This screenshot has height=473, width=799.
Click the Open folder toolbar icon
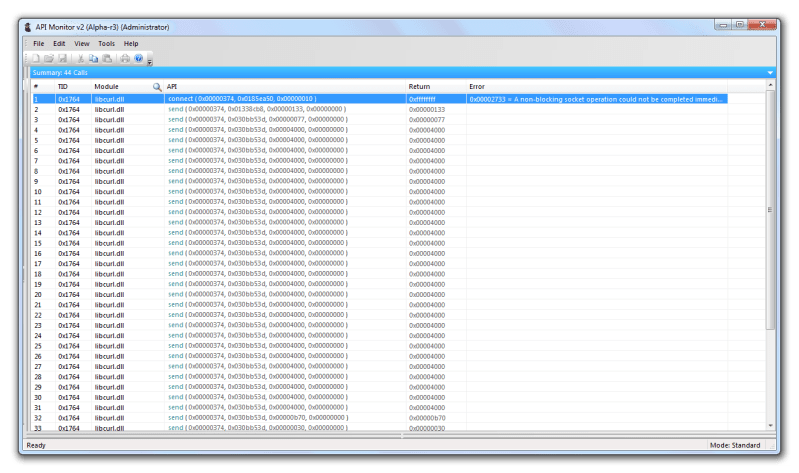point(49,59)
